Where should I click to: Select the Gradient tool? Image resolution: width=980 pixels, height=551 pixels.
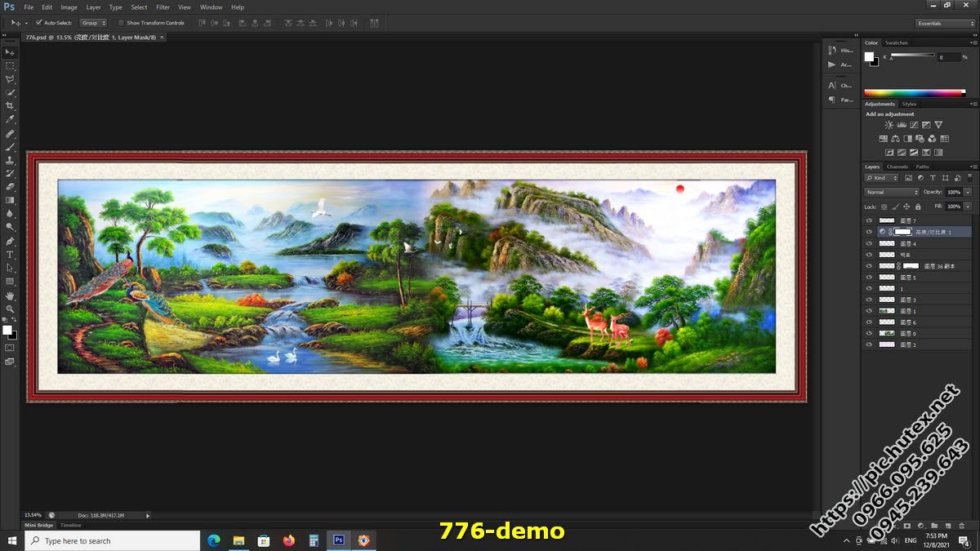pyautogui.click(x=10, y=200)
